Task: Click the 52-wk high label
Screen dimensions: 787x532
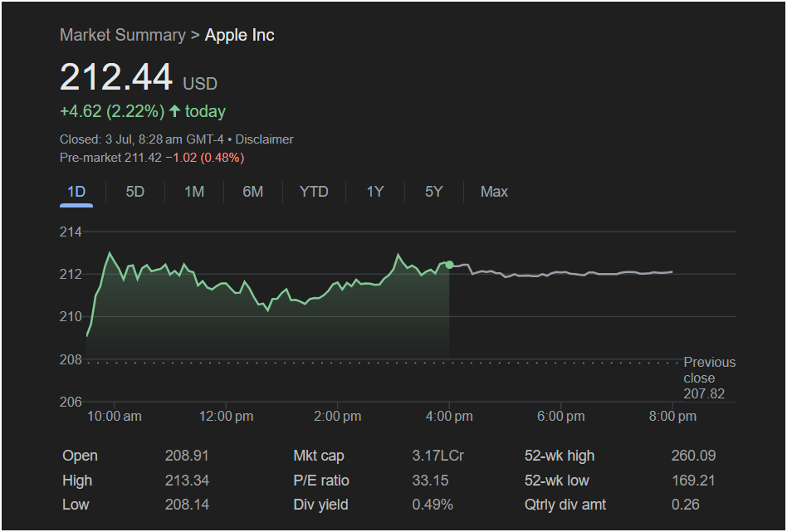Action: (560, 456)
